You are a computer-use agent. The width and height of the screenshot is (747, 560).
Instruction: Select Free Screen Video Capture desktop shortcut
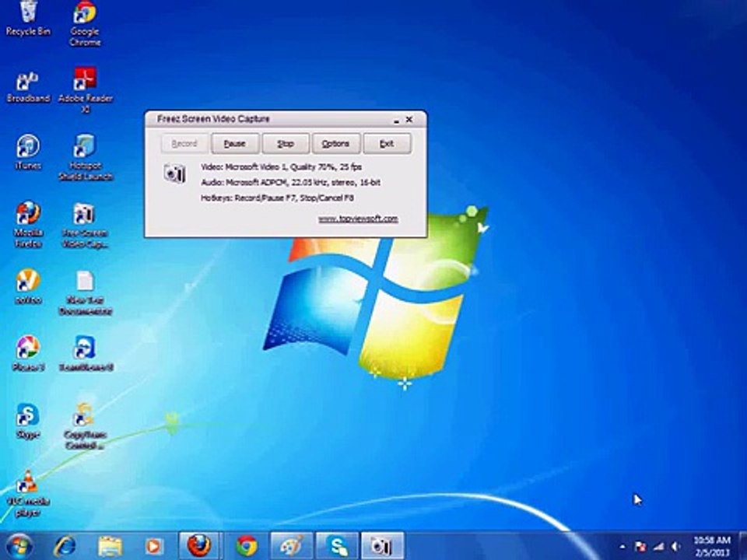[85, 226]
